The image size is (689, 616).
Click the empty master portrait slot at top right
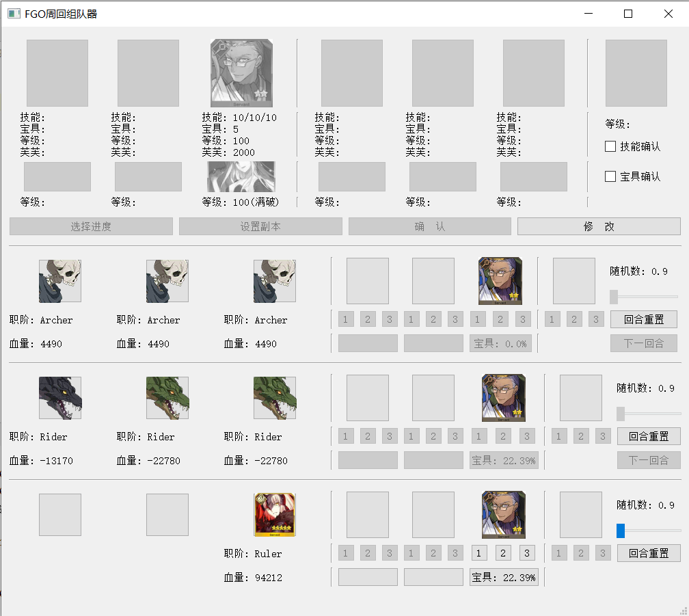[636, 73]
